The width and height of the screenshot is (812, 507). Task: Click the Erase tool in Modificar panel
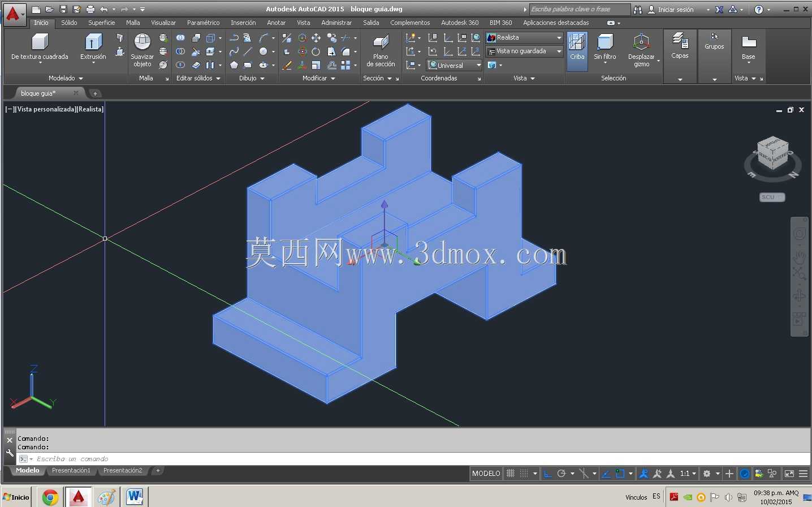click(287, 65)
